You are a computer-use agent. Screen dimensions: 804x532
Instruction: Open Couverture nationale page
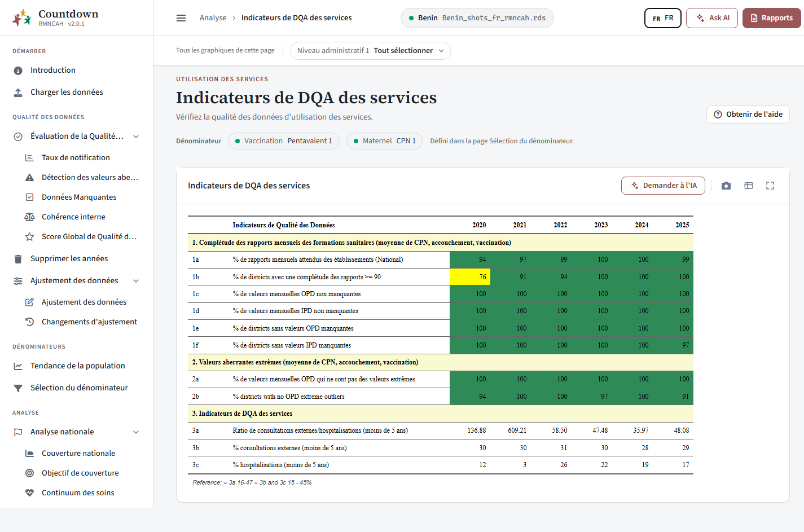[78, 454]
